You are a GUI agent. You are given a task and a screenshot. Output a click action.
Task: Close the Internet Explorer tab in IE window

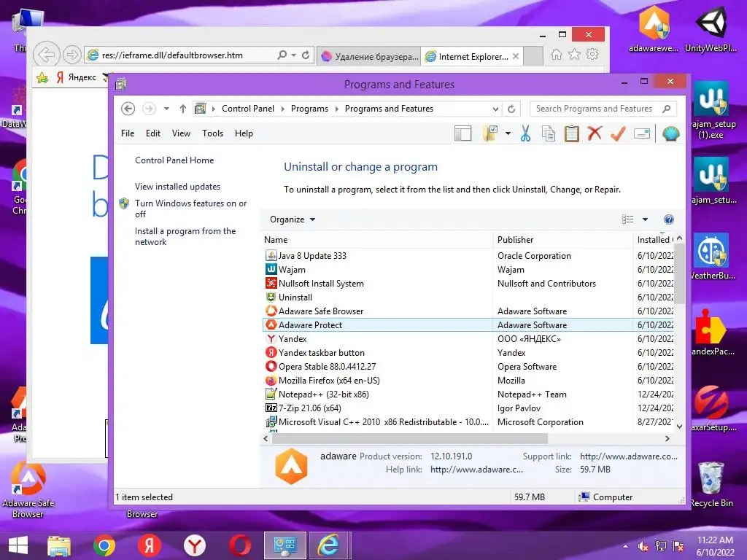click(516, 56)
